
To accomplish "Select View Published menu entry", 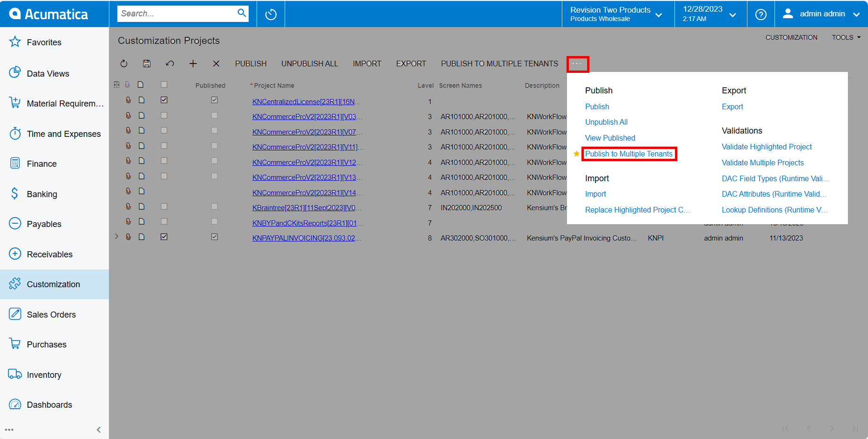I will [x=610, y=138].
